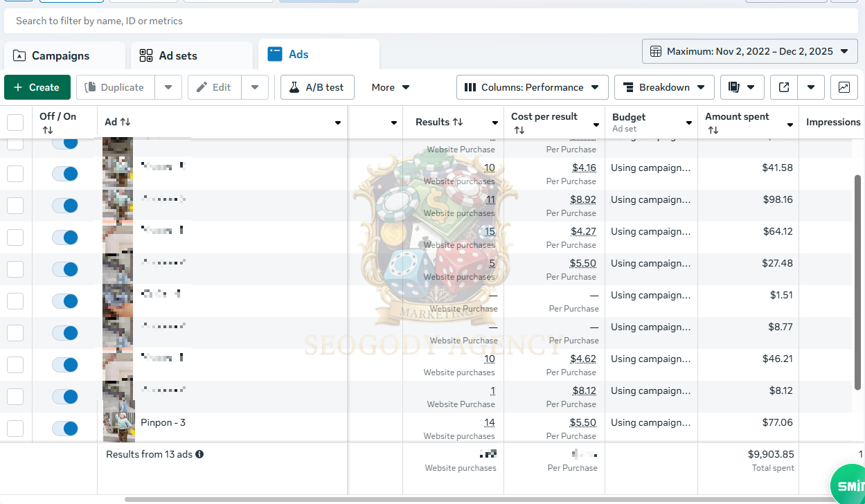Open the More menu
865x504 pixels.
click(391, 87)
